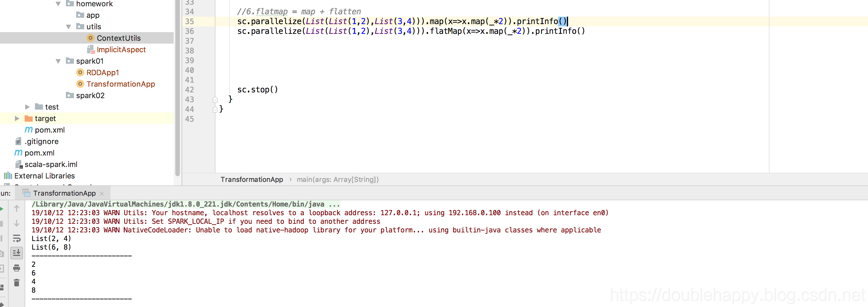Screen dimensions: 868x307
Task: Click the TransformationApp object icon in tree
Action: click(x=80, y=84)
